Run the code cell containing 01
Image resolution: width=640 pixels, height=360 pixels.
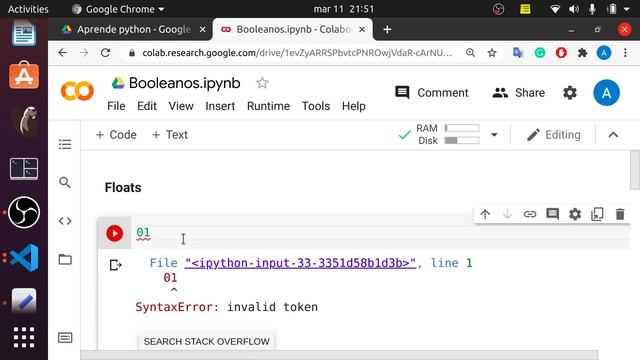(x=115, y=233)
